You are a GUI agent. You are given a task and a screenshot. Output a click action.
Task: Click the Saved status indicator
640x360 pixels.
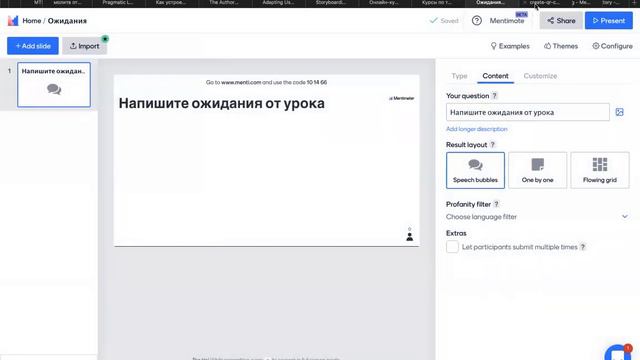tap(444, 20)
